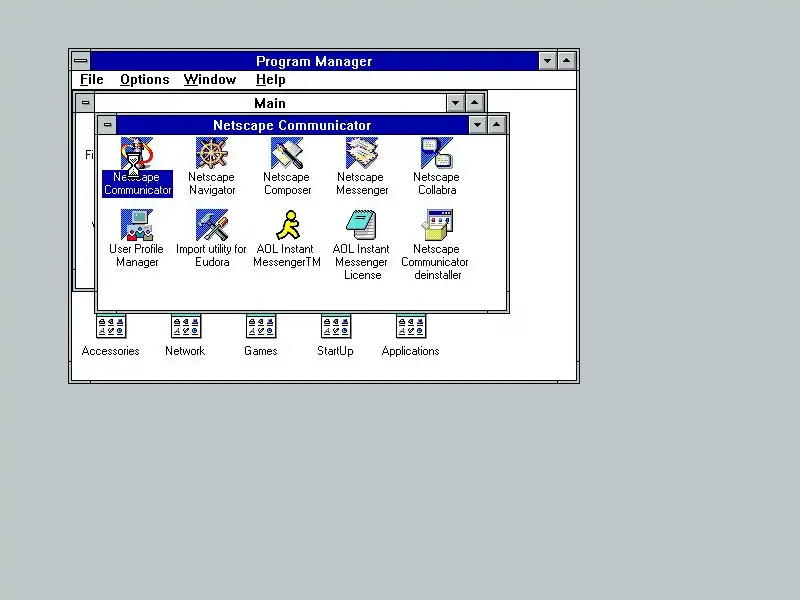Maximize the Program Manager window
The image size is (800, 600).
(567, 61)
